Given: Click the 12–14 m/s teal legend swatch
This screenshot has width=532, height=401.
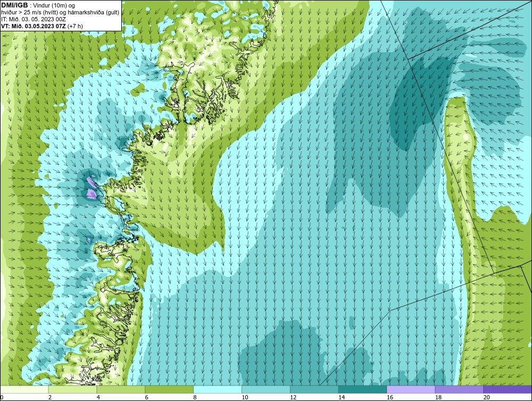Looking at the screenshot, I should click(314, 389).
